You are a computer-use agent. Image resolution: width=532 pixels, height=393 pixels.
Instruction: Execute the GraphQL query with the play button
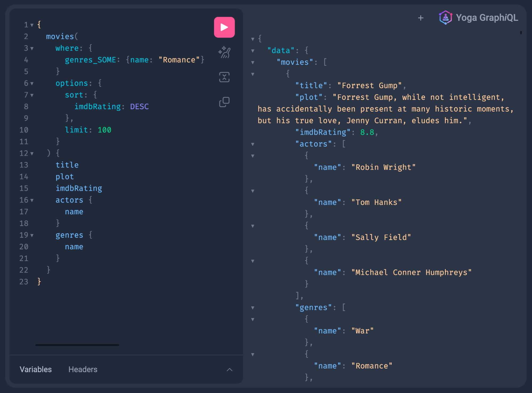[x=224, y=27]
